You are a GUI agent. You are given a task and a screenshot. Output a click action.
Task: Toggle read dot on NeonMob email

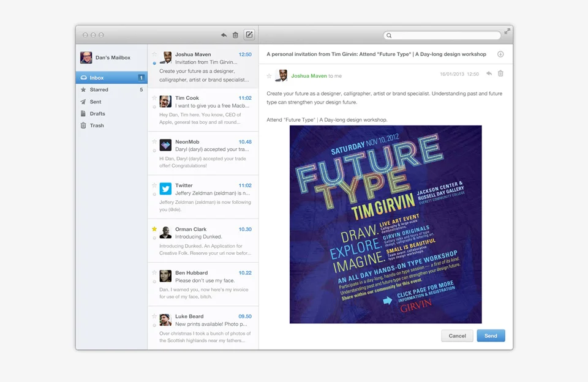pyautogui.click(x=154, y=151)
